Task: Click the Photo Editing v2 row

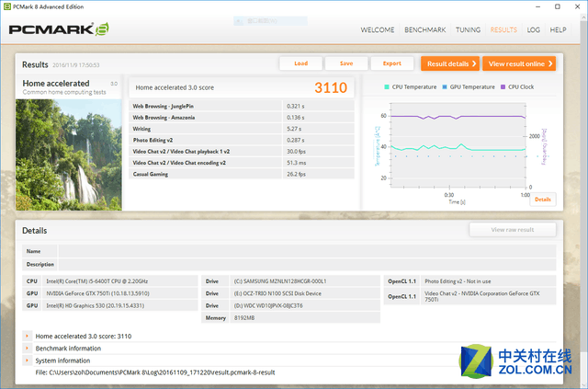Action: click(x=242, y=140)
